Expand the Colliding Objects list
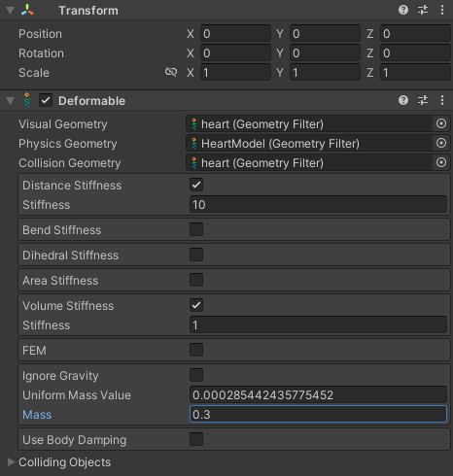Screen dimensions: 453x476 pos(11,462)
